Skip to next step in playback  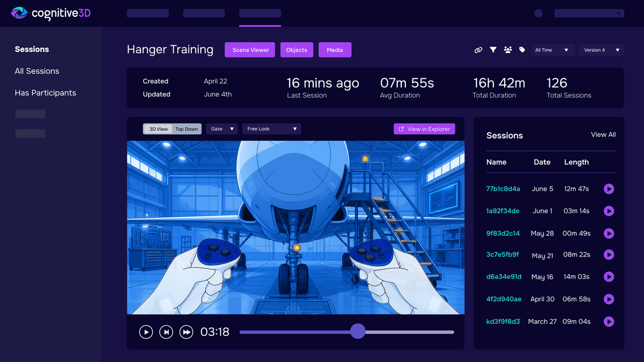tap(166, 332)
